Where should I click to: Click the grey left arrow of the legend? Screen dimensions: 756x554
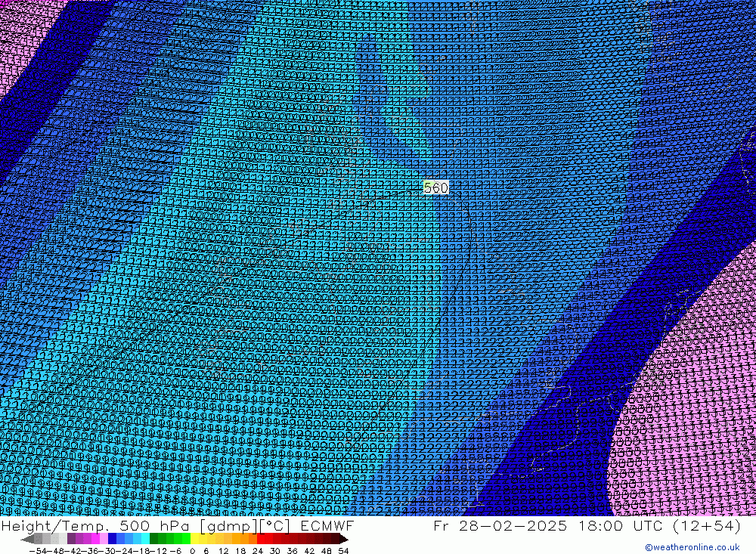pyautogui.click(x=27, y=539)
